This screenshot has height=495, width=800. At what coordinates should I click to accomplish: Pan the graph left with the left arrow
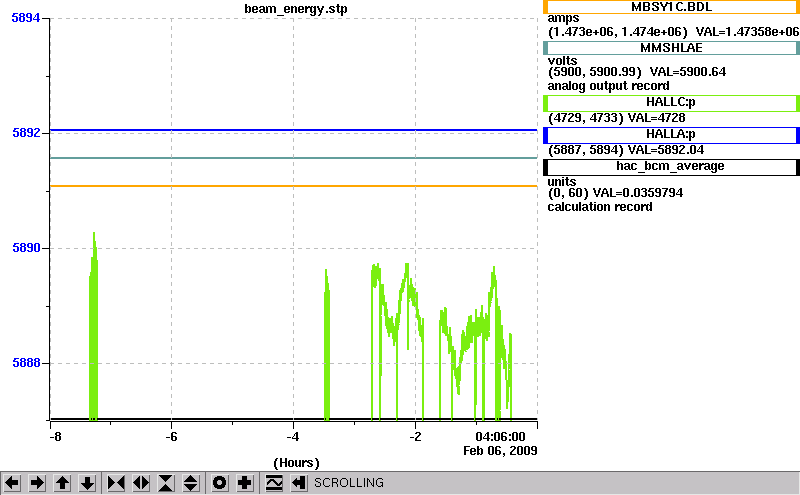click(x=12, y=483)
